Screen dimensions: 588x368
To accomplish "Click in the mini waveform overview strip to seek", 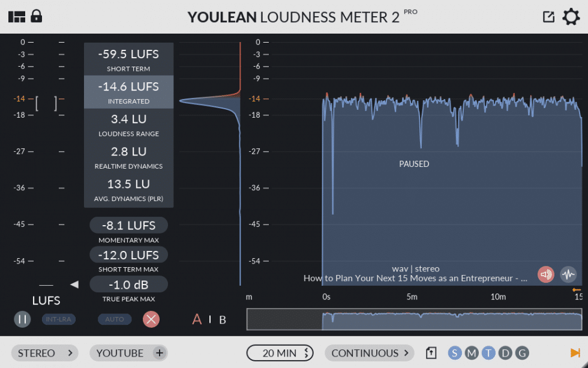I will (414, 319).
